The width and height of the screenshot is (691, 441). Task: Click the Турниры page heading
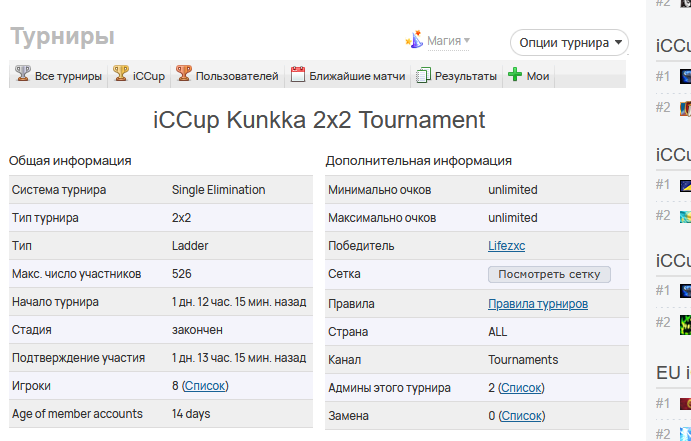pos(62,37)
